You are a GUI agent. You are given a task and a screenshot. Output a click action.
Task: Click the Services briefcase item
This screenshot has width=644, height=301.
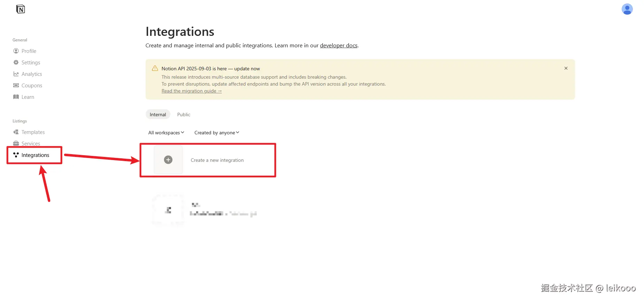click(x=30, y=144)
